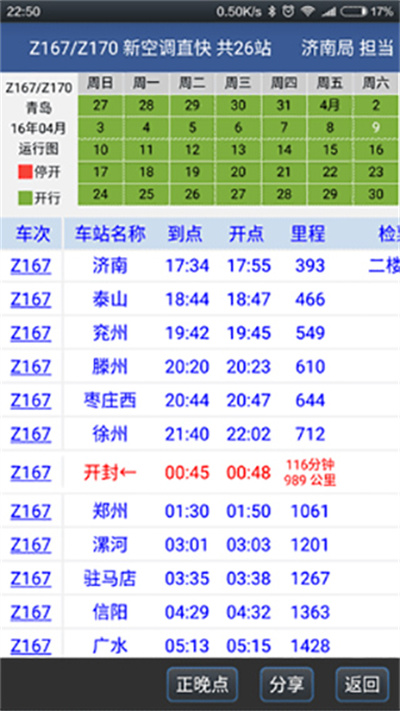Click 徐州 departure time 22:02
The height and width of the screenshot is (711, 400).
tap(249, 434)
